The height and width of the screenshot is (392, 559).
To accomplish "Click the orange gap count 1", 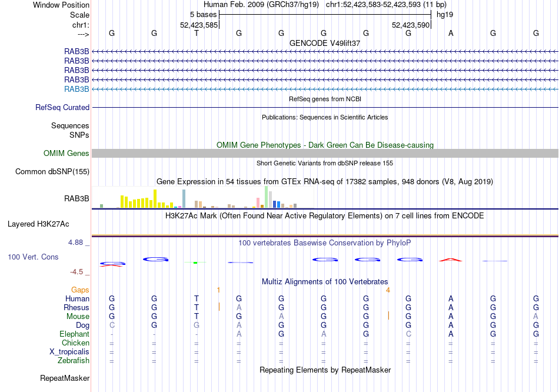I will coord(218,290).
